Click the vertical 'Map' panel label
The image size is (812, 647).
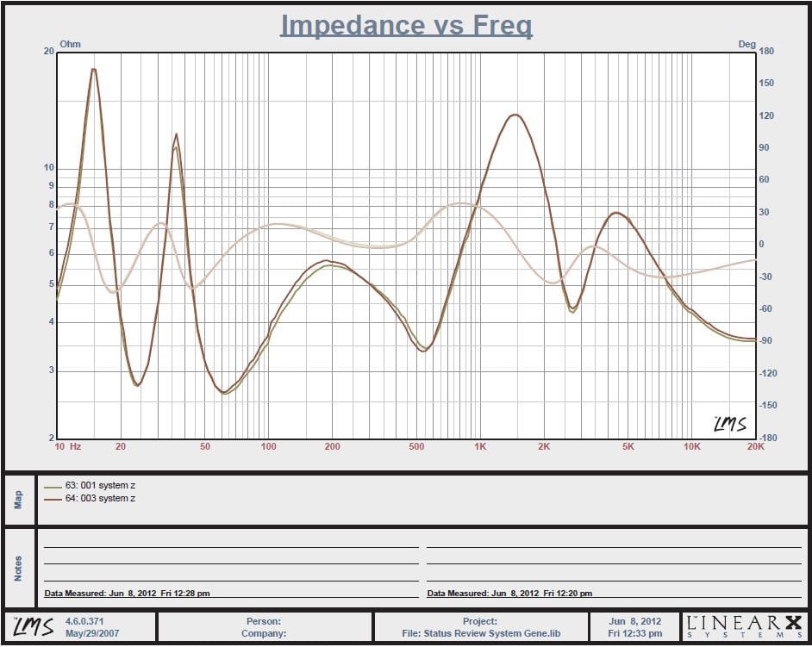pyautogui.click(x=20, y=500)
